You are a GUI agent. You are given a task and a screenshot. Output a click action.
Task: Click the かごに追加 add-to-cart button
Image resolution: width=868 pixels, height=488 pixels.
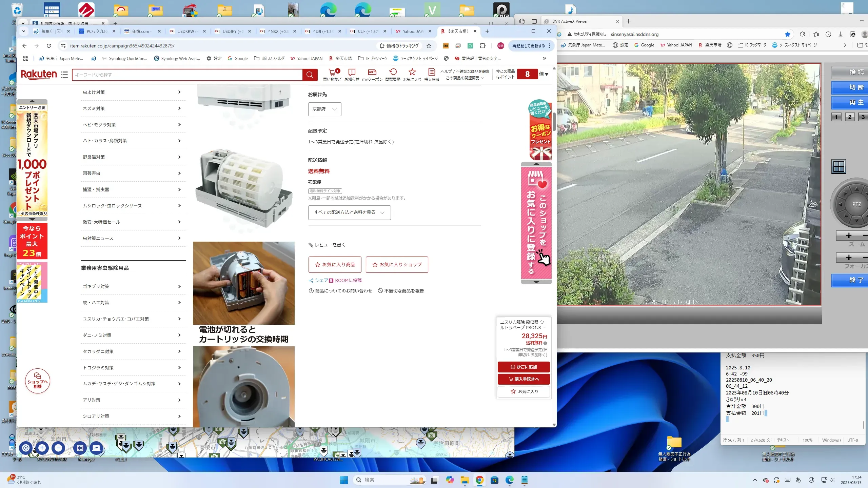coord(524,367)
